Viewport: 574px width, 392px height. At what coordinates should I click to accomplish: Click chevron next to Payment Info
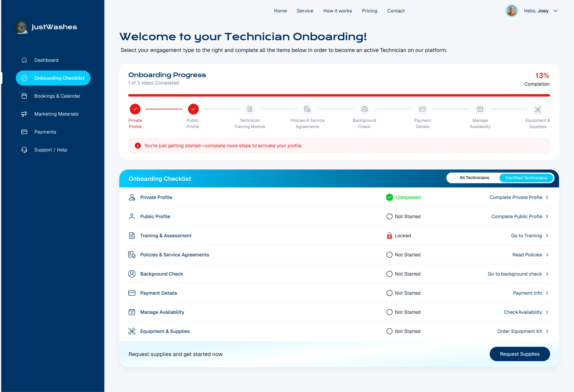[547, 293]
